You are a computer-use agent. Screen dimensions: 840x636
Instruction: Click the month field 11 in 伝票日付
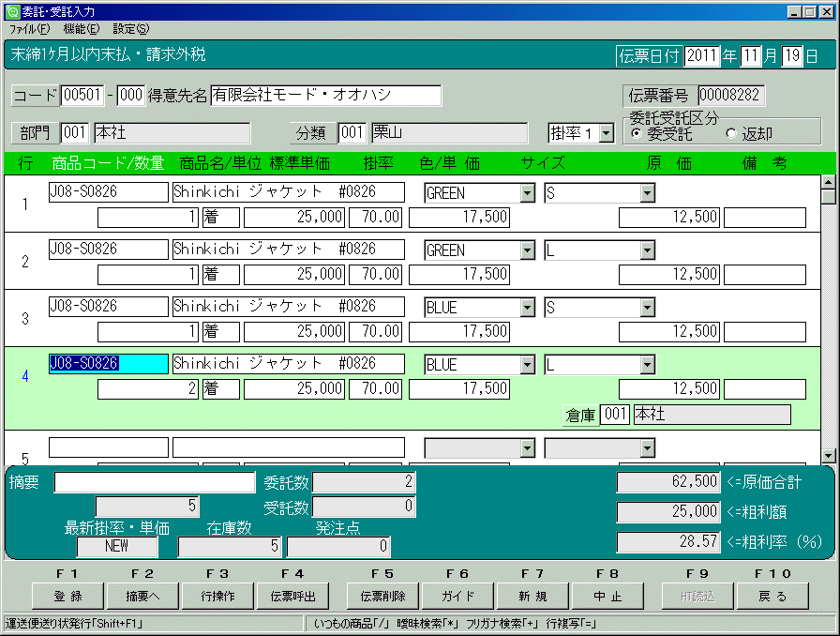click(x=751, y=55)
